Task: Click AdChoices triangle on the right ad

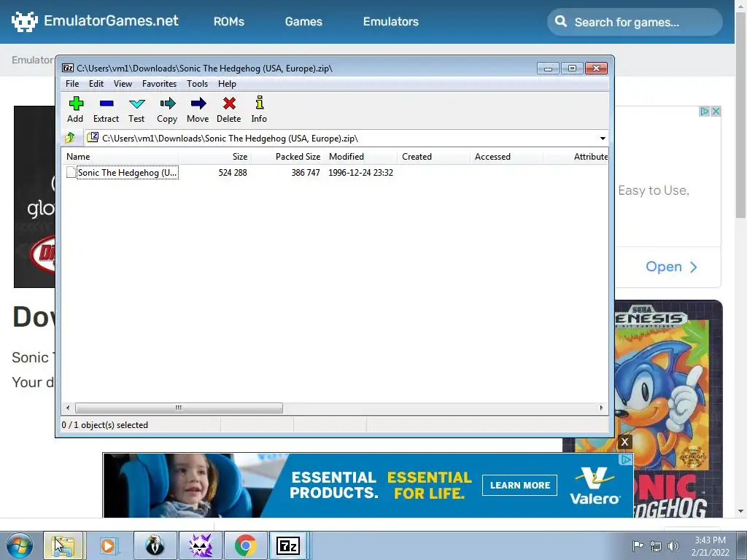Action: pyautogui.click(x=704, y=112)
